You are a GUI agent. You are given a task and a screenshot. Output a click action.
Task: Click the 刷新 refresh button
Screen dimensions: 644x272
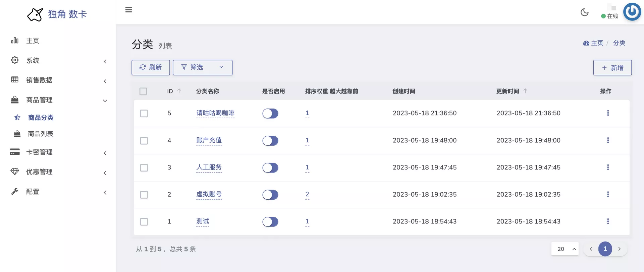point(151,67)
